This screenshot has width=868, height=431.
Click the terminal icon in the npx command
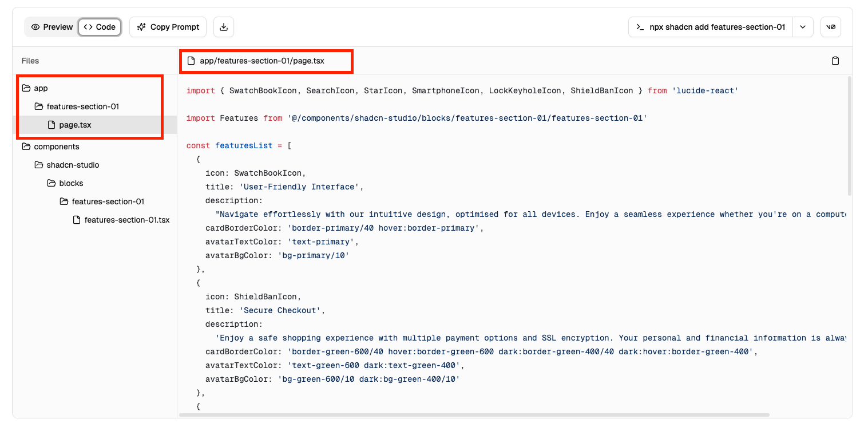coord(640,27)
